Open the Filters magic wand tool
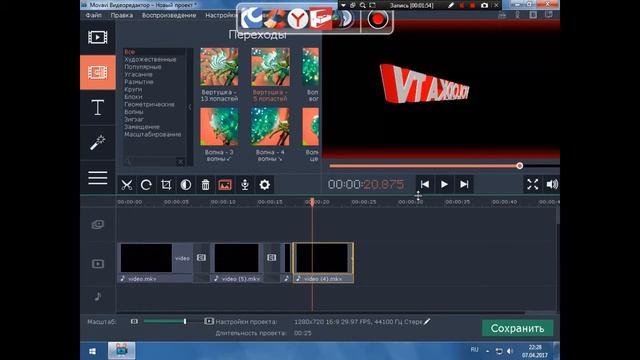This screenshot has height=360, width=640. click(x=98, y=142)
